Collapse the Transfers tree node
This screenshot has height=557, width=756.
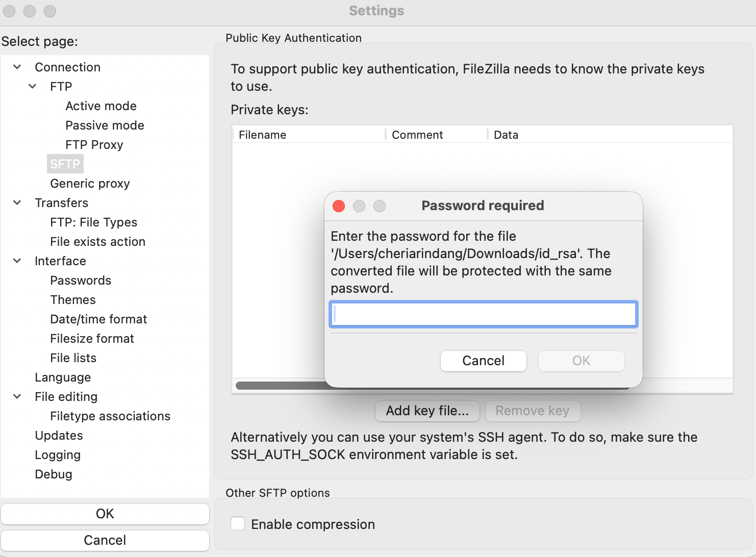(17, 202)
